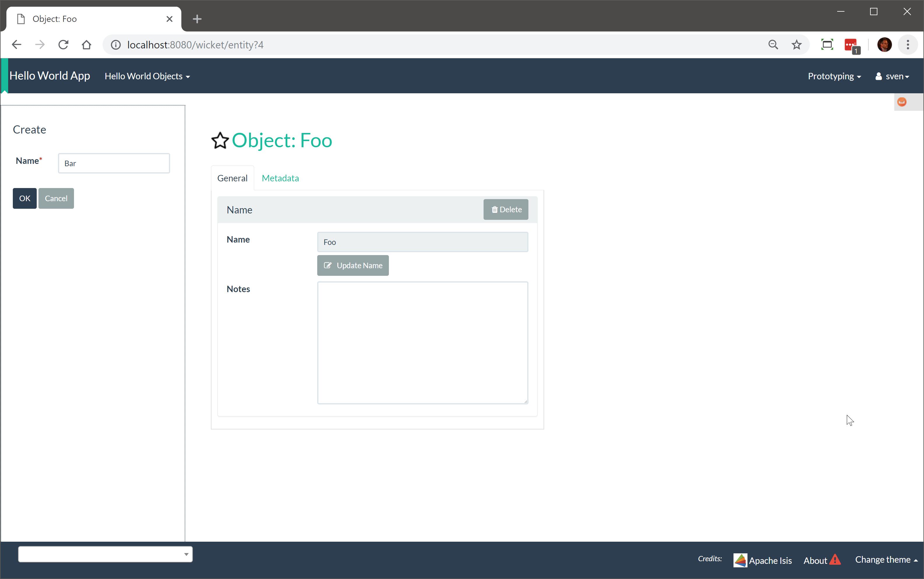
Task: Open Chrome three-dot menu
Action: (x=908, y=45)
